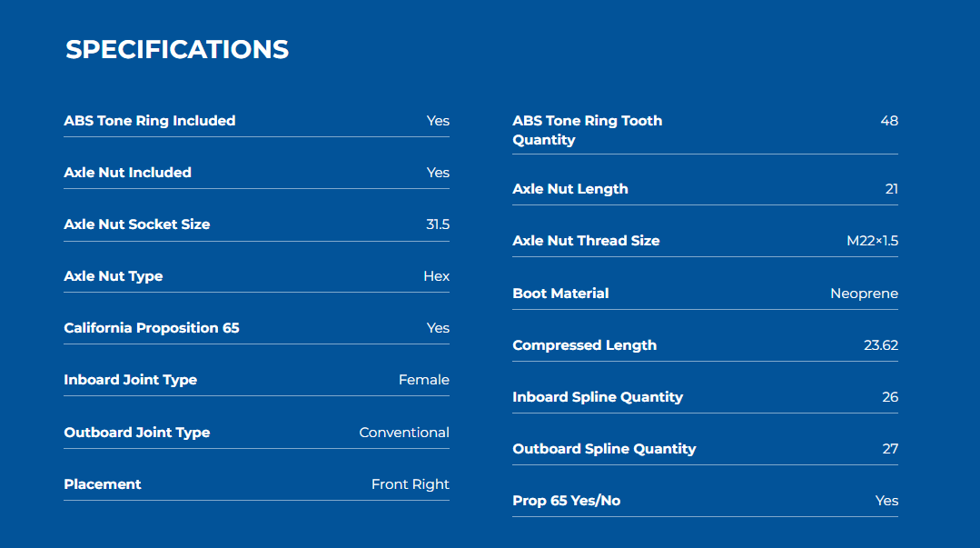Click the Outboard Spline Quantity label
The image size is (980, 548).
point(604,449)
